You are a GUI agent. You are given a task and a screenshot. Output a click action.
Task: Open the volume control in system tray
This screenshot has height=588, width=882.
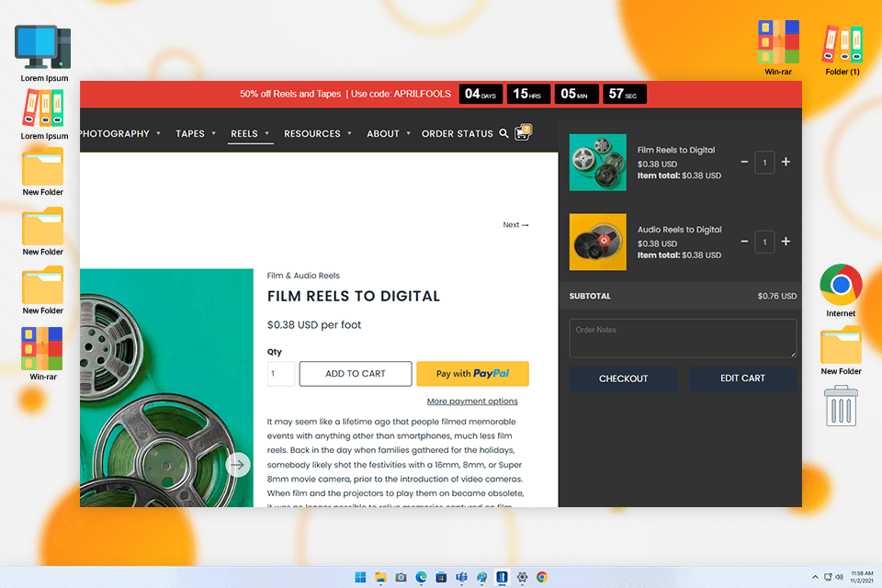coord(839,577)
